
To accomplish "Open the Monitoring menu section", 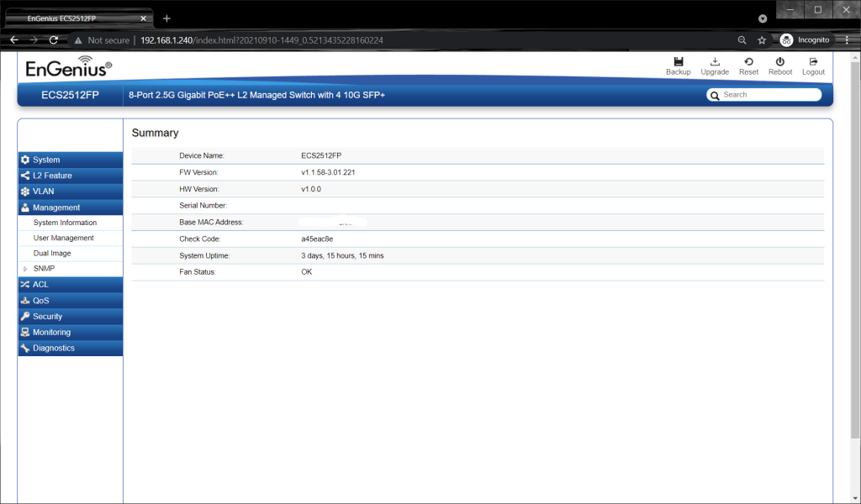I will pos(71,332).
